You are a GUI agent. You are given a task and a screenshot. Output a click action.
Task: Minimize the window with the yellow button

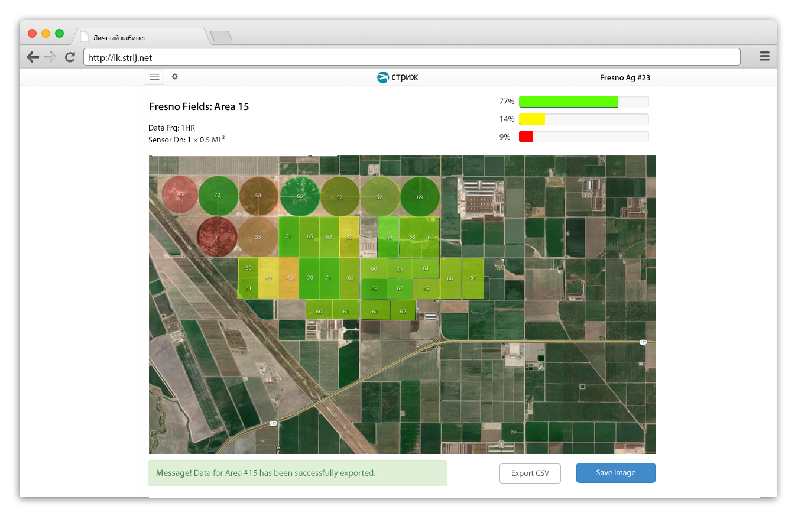(46, 33)
